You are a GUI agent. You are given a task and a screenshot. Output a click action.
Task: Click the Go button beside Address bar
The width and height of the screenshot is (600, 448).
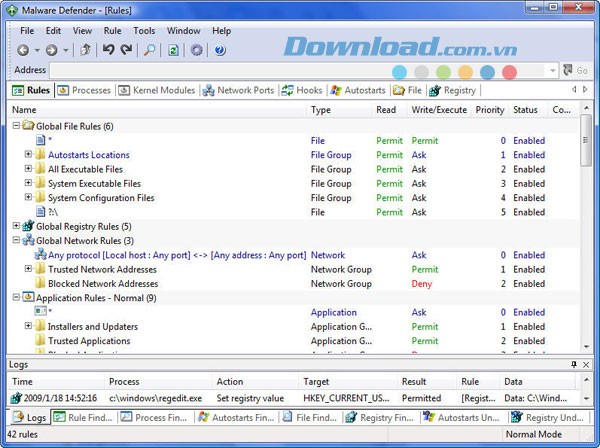(576, 71)
